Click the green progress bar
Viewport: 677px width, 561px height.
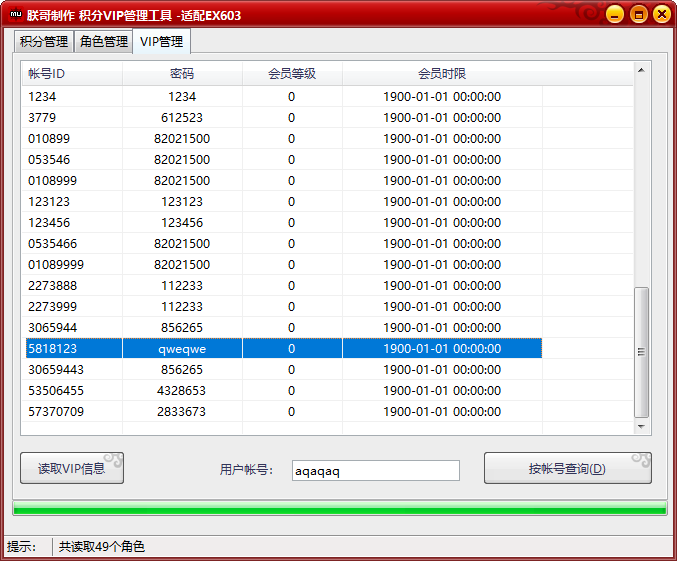(338, 509)
